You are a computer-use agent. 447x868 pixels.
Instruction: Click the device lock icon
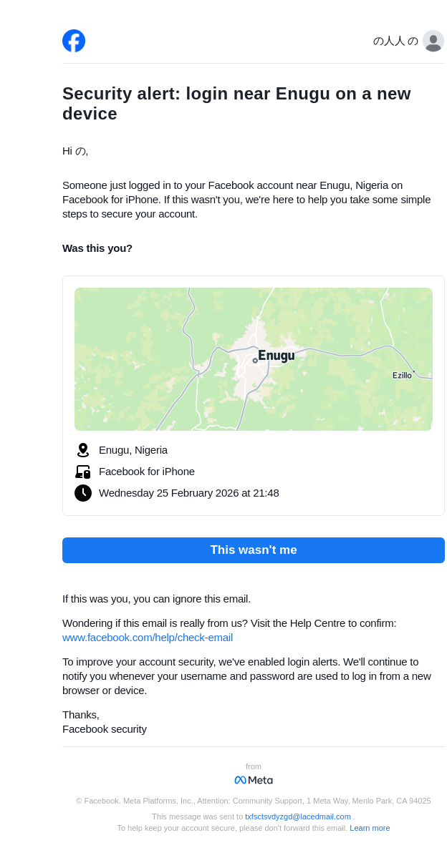83,472
